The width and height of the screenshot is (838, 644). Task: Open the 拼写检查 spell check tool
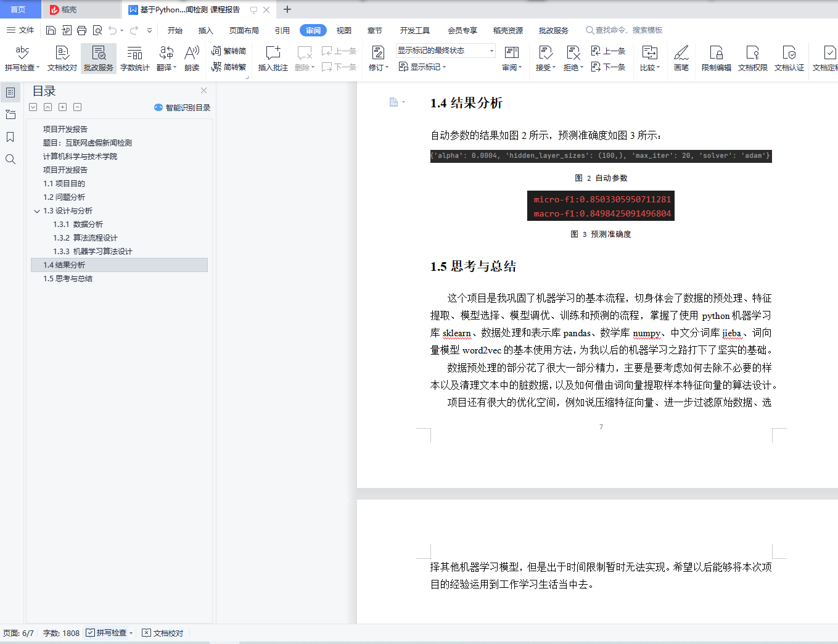[x=22, y=59]
